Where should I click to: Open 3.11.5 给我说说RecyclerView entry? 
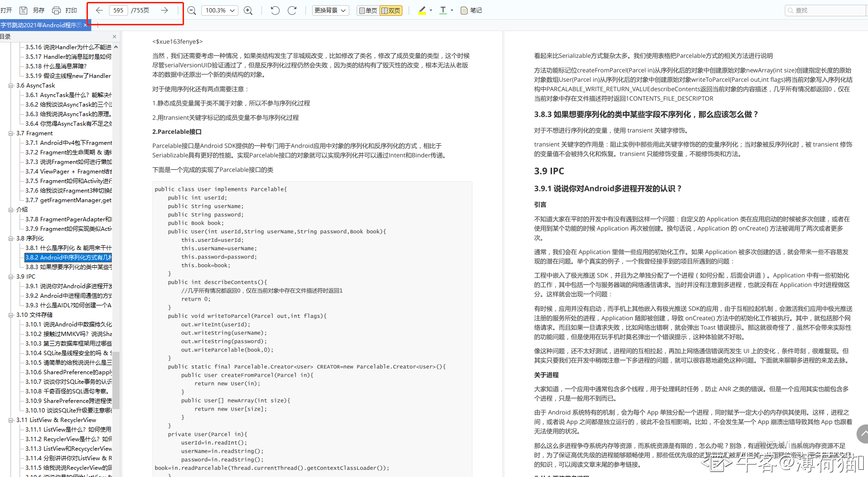(x=68, y=468)
